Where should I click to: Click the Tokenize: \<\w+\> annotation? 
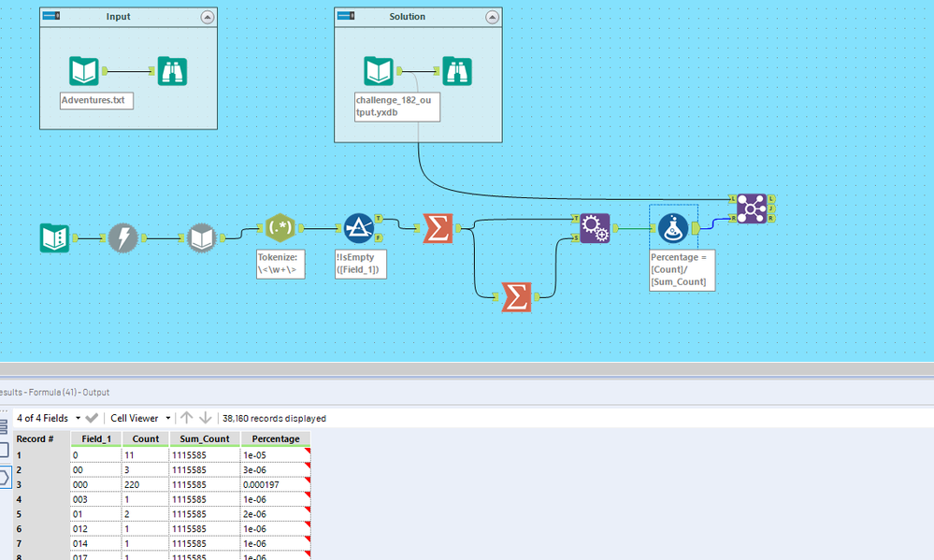(280, 264)
